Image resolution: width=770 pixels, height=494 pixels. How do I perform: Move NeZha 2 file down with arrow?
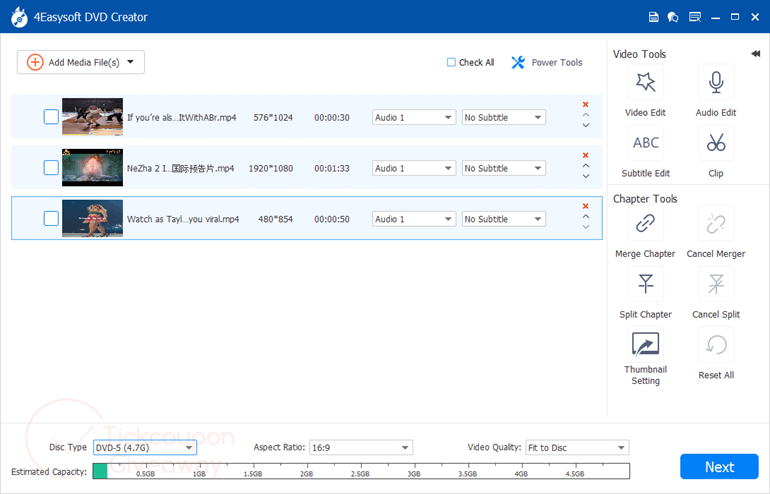(x=586, y=176)
